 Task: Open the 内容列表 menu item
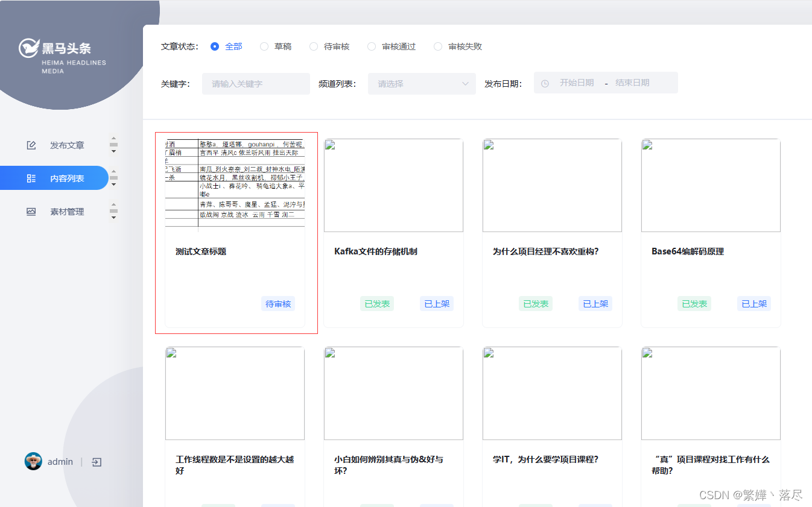click(54, 178)
